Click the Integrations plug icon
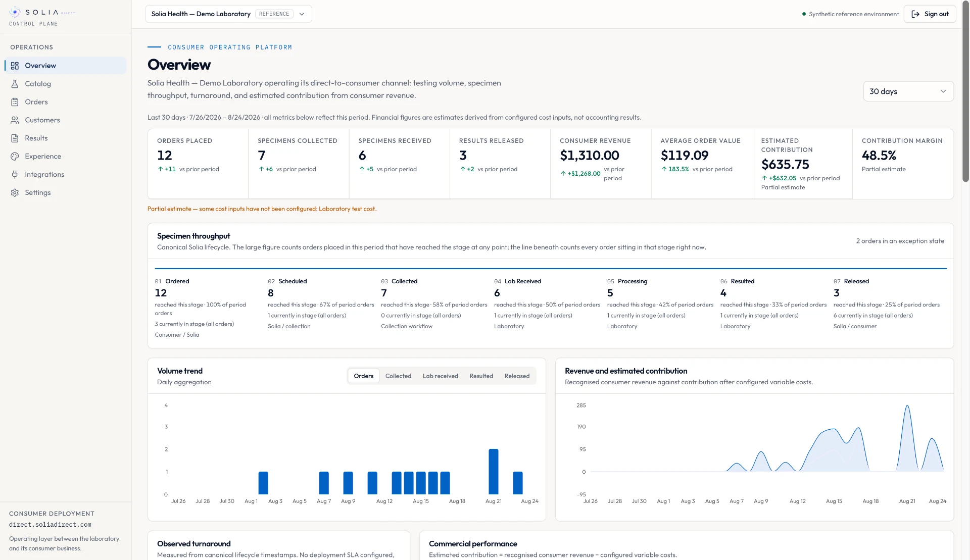 click(15, 175)
